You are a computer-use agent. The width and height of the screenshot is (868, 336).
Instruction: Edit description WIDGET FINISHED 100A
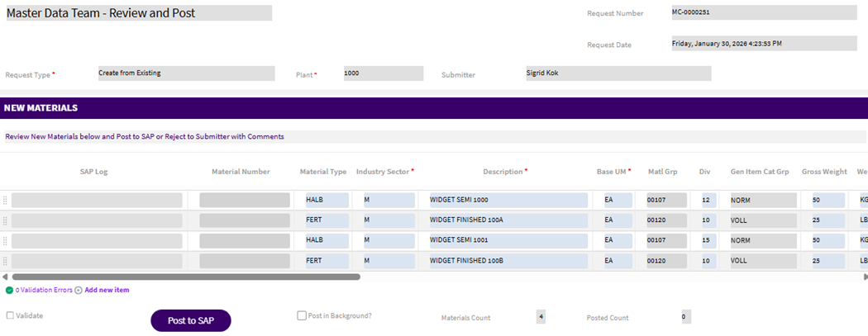click(x=508, y=220)
